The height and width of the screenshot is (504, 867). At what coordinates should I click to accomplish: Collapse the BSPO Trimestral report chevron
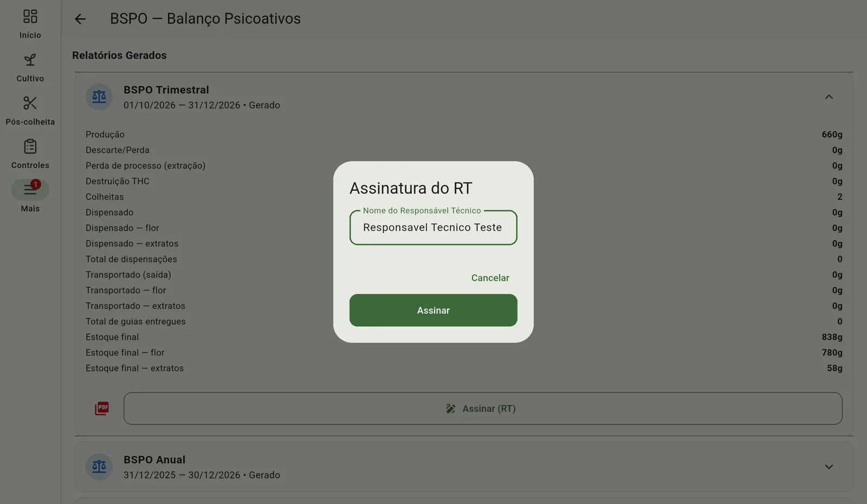point(829,97)
